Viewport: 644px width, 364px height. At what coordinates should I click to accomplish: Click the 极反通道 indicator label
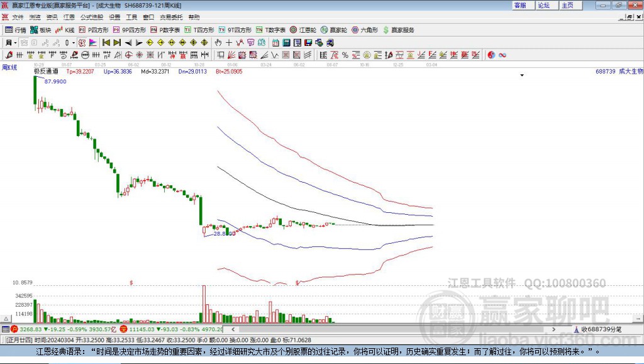tap(46, 71)
